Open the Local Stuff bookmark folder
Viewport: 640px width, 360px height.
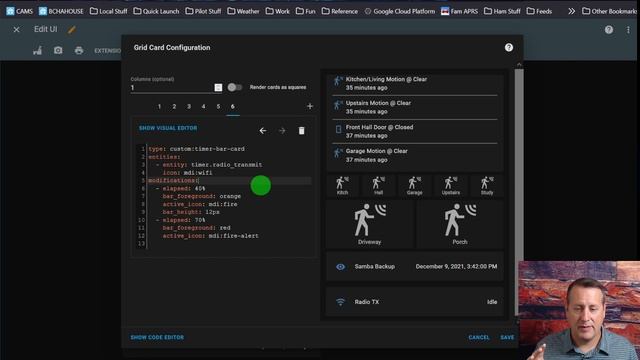coord(109,11)
